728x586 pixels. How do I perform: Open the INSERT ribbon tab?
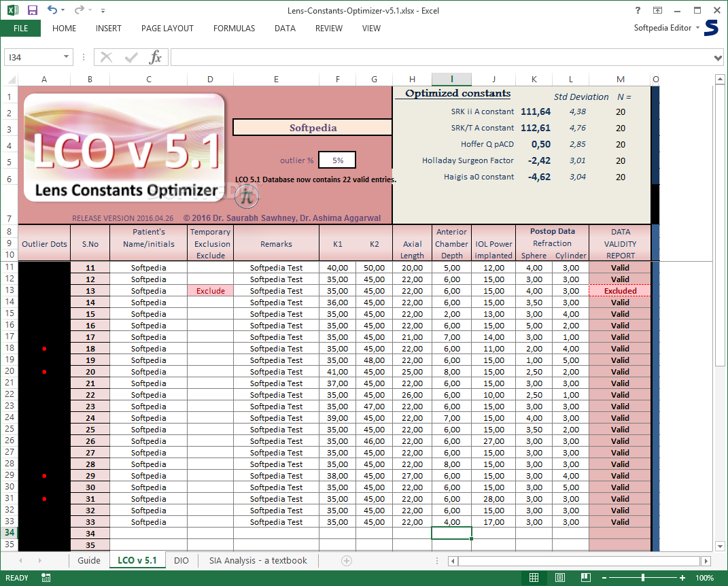(109, 29)
